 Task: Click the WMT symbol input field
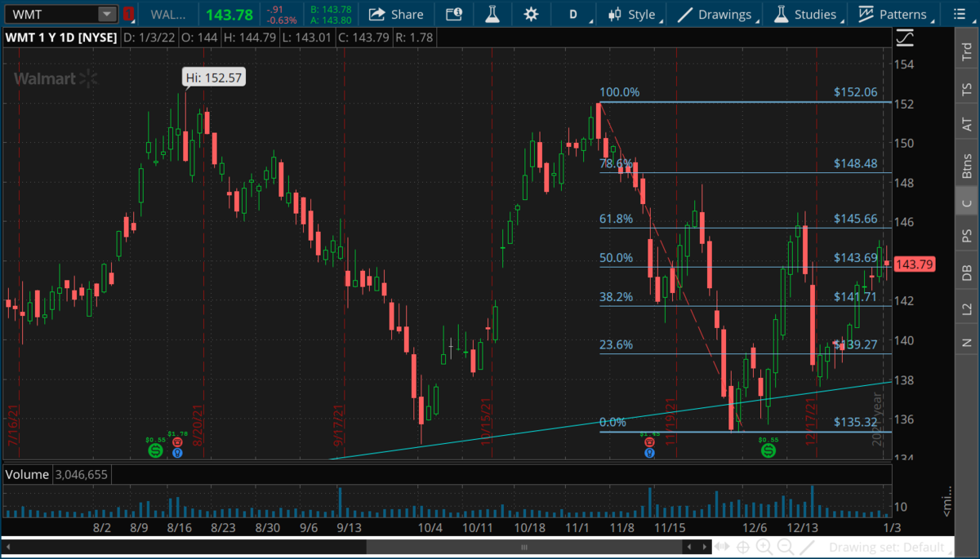click(x=51, y=14)
